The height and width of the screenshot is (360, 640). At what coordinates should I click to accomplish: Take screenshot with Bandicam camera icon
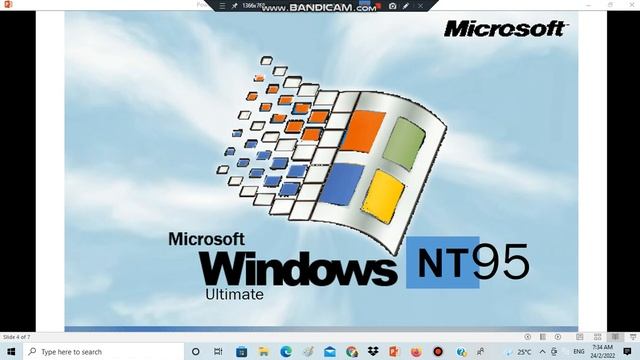click(392, 6)
